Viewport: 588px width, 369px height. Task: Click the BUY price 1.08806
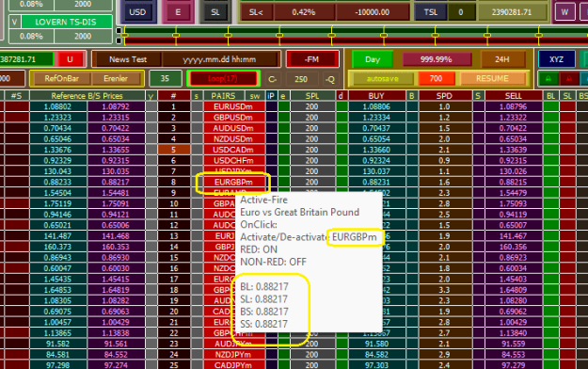(x=376, y=106)
